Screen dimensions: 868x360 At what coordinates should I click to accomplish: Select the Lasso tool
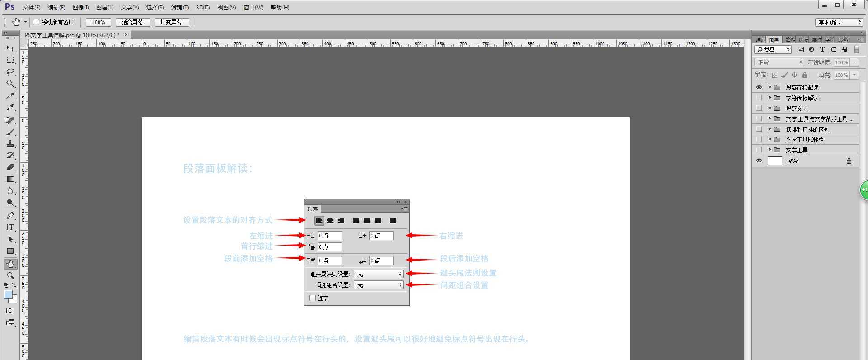(10, 72)
